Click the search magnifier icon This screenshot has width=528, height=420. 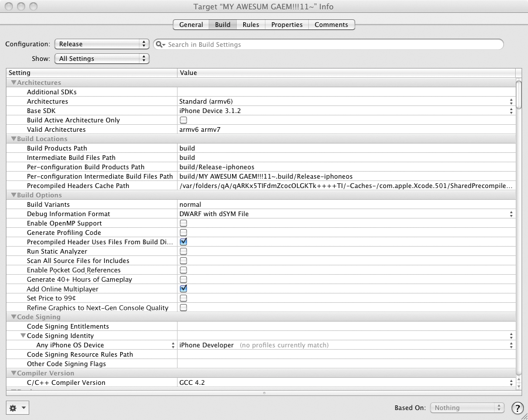[161, 45]
